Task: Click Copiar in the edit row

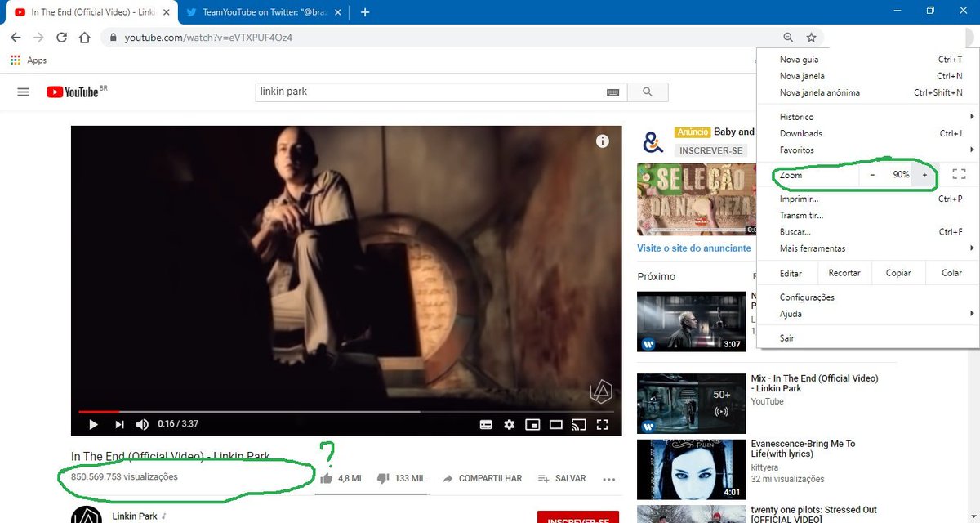Action: pyautogui.click(x=898, y=273)
